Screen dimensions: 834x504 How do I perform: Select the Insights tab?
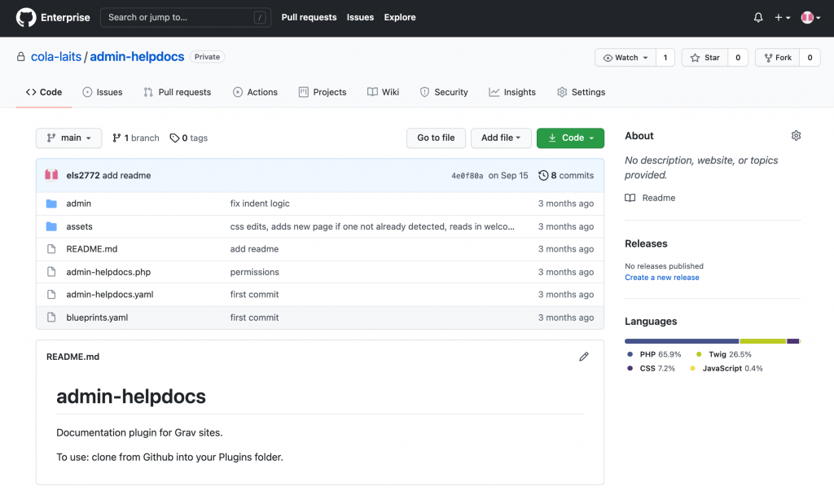click(512, 92)
